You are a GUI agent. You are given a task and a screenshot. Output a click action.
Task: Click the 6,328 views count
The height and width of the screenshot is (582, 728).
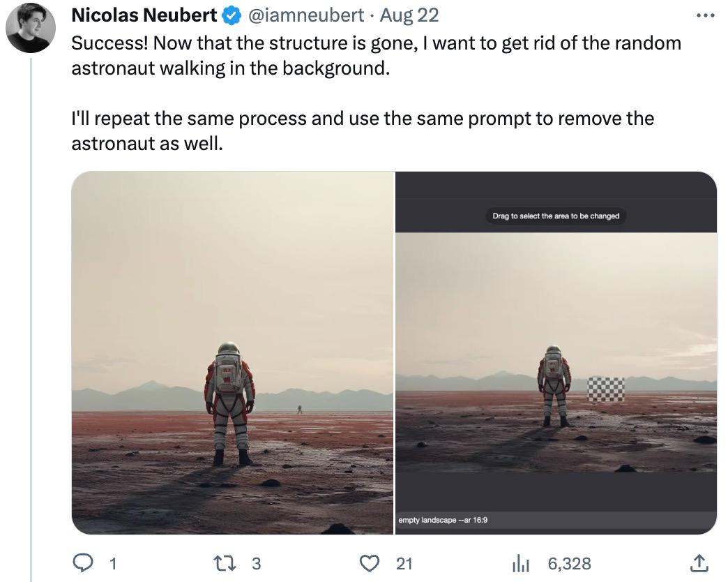(569, 562)
